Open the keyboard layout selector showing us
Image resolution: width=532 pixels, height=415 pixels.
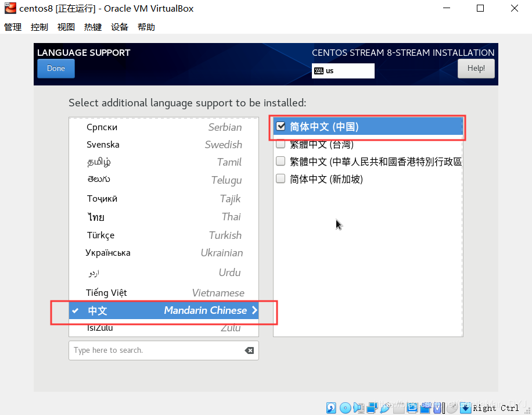(343, 70)
